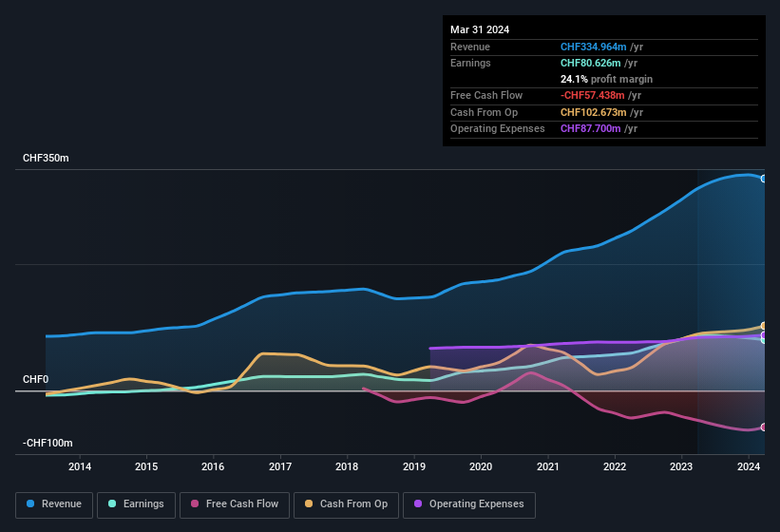Click the Earnings row label in tooltip
This screenshot has width=780, height=532.
[470, 63]
